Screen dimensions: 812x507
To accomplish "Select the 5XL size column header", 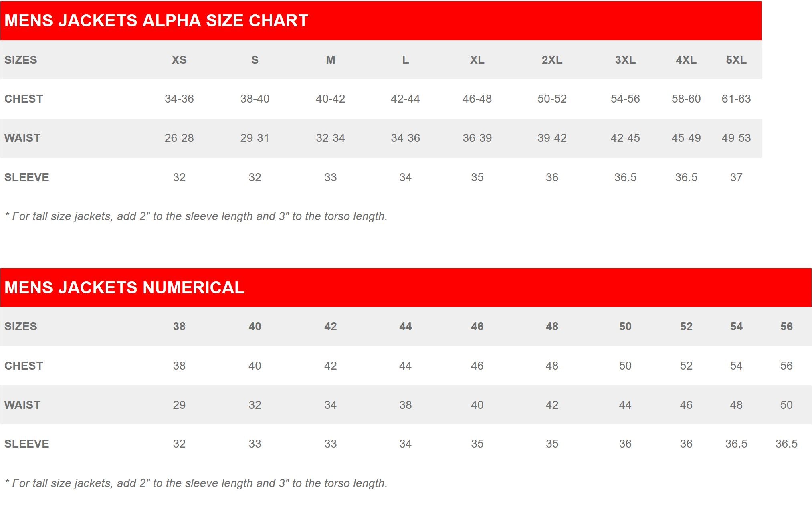I will 736,60.
